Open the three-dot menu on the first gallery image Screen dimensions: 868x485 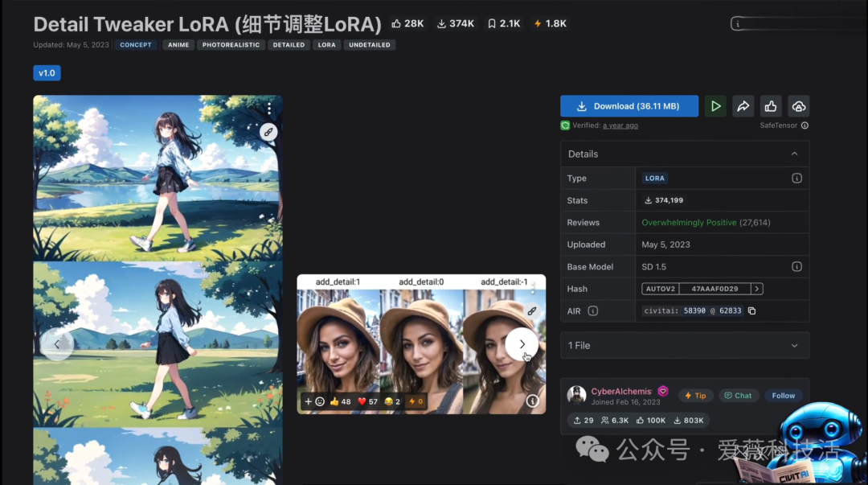[268, 107]
